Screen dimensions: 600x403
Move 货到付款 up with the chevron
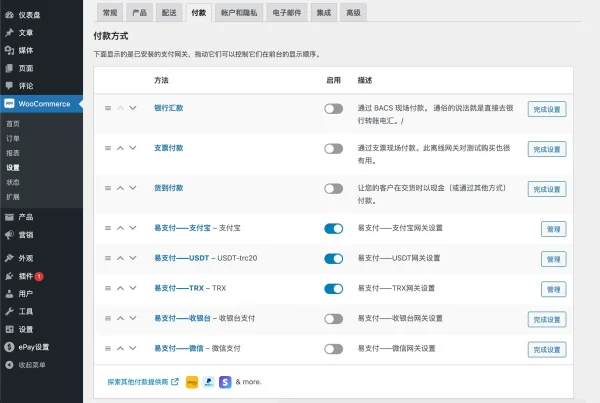(x=121, y=188)
